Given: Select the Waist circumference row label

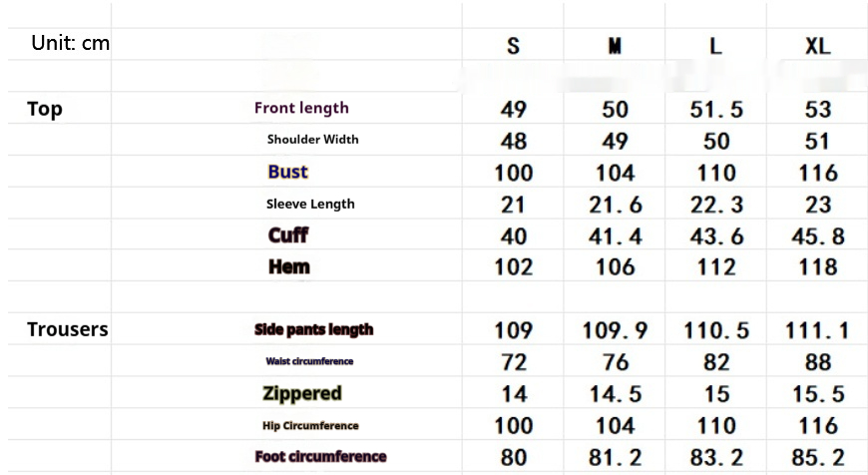Looking at the screenshot, I should (x=309, y=361).
